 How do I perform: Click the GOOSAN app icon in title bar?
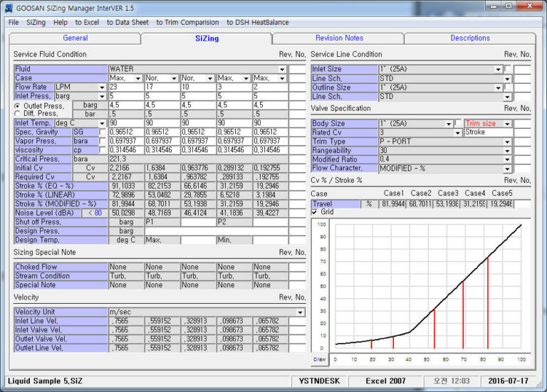click(x=9, y=8)
